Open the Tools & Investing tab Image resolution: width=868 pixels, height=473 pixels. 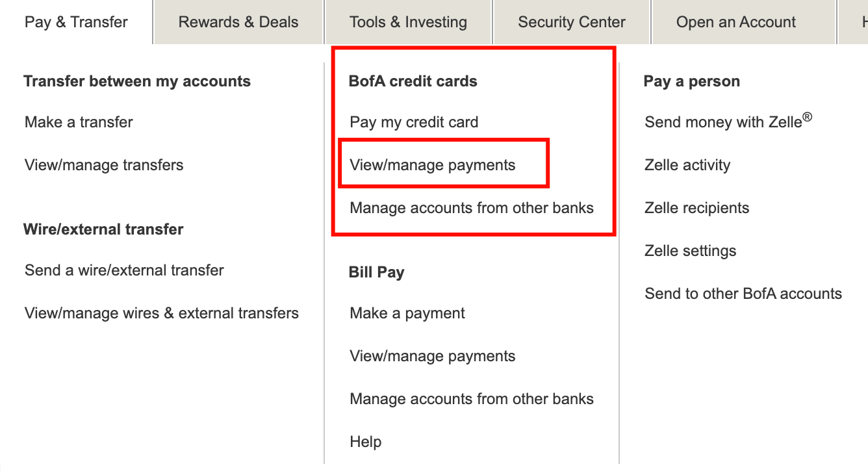point(408,22)
